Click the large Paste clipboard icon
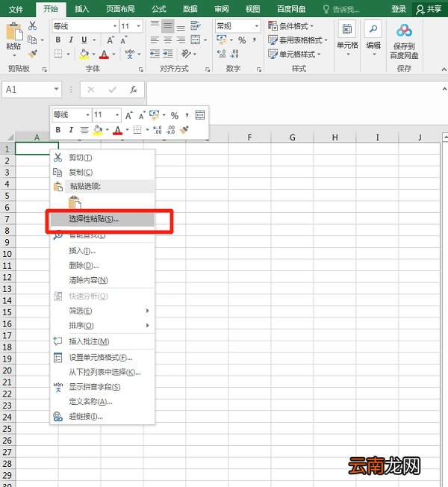This screenshot has height=487, width=448. (14, 31)
